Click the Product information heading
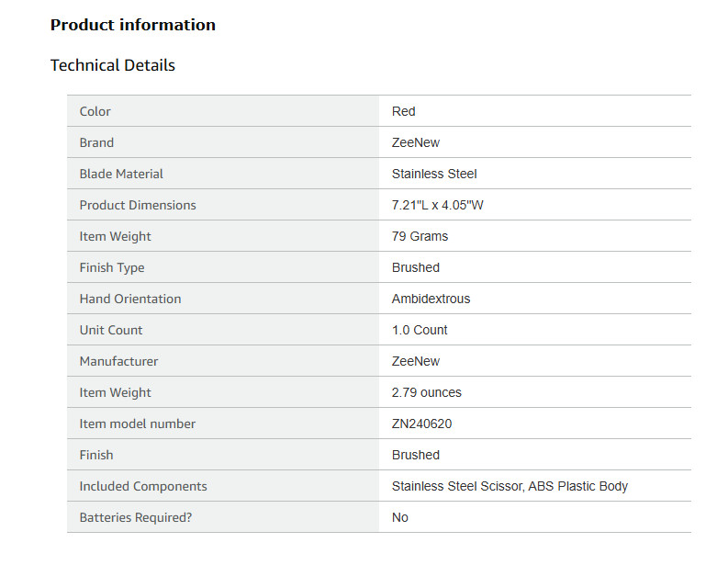728x565 pixels. pos(132,25)
